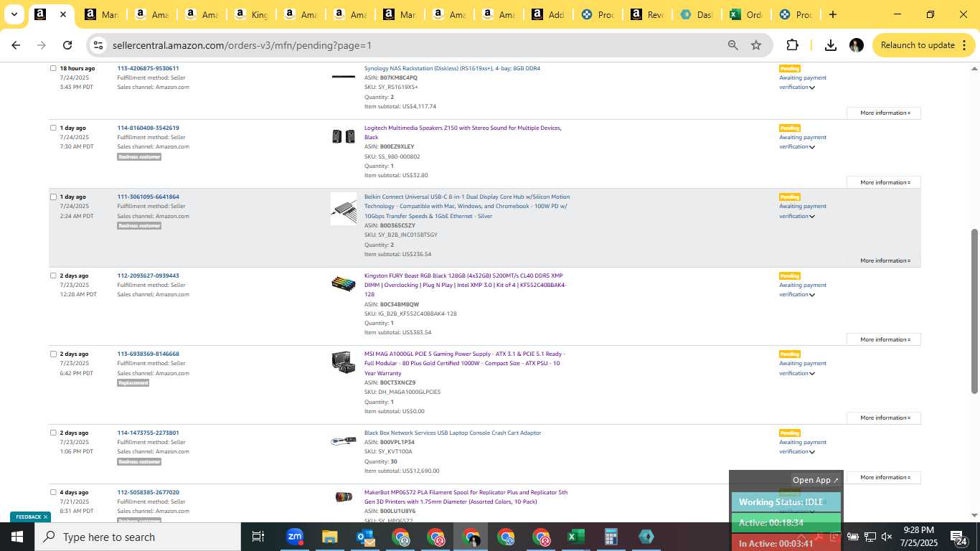The width and height of the screenshot is (980, 551).
Task: Open order link 114-8160408-3542619
Action: click(x=148, y=128)
